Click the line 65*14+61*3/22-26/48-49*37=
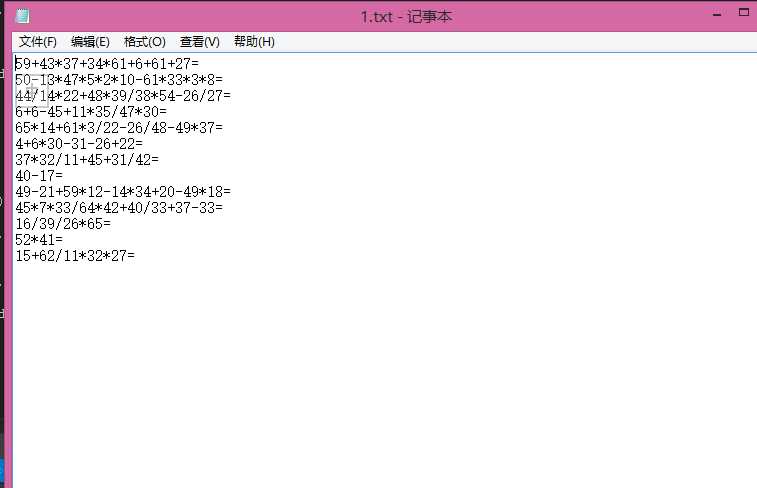 (x=119, y=127)
